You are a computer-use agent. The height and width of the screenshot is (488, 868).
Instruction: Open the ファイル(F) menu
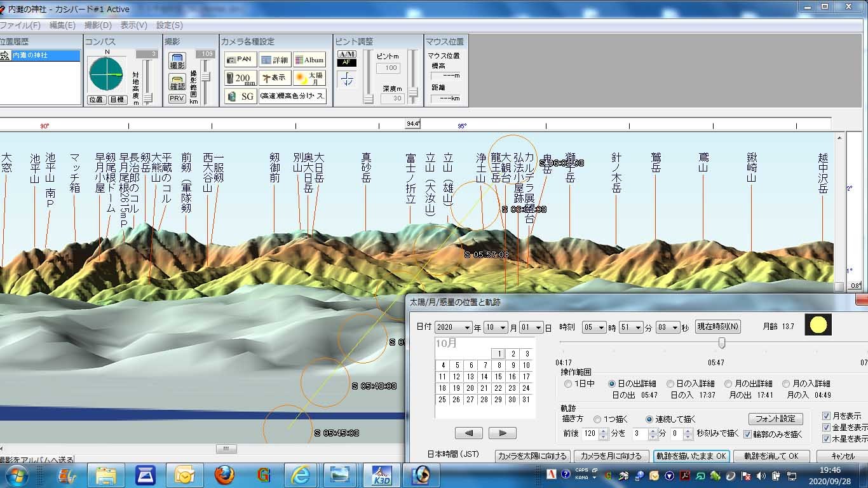[x=20, y=25]
